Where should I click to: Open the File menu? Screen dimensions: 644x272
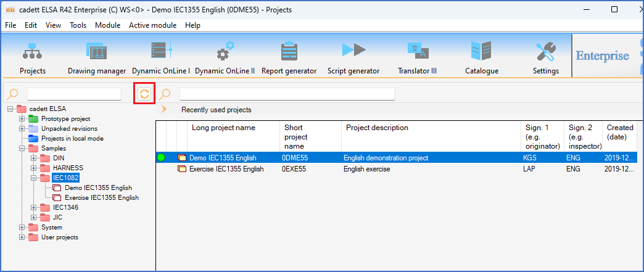pos(10,25)
